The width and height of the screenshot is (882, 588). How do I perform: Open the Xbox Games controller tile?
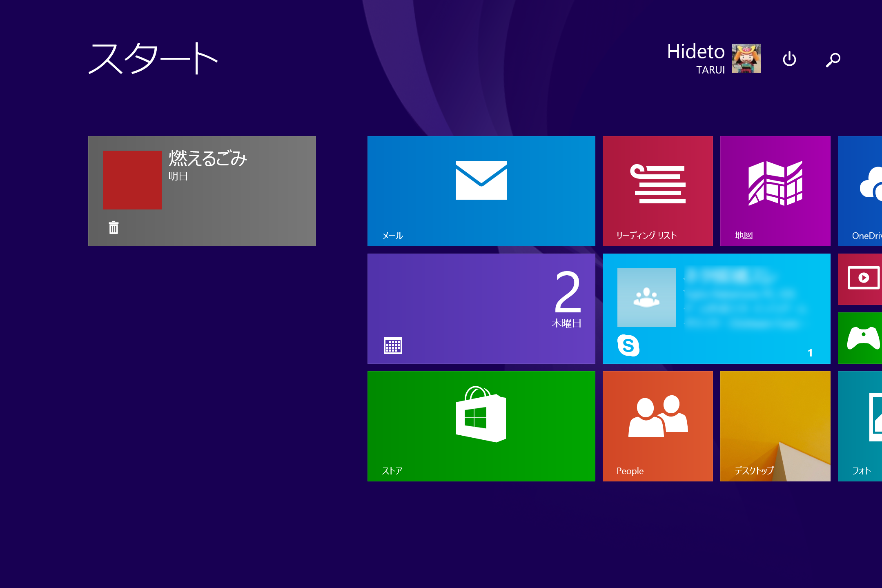pyautogui.click(x=860, y=338)
